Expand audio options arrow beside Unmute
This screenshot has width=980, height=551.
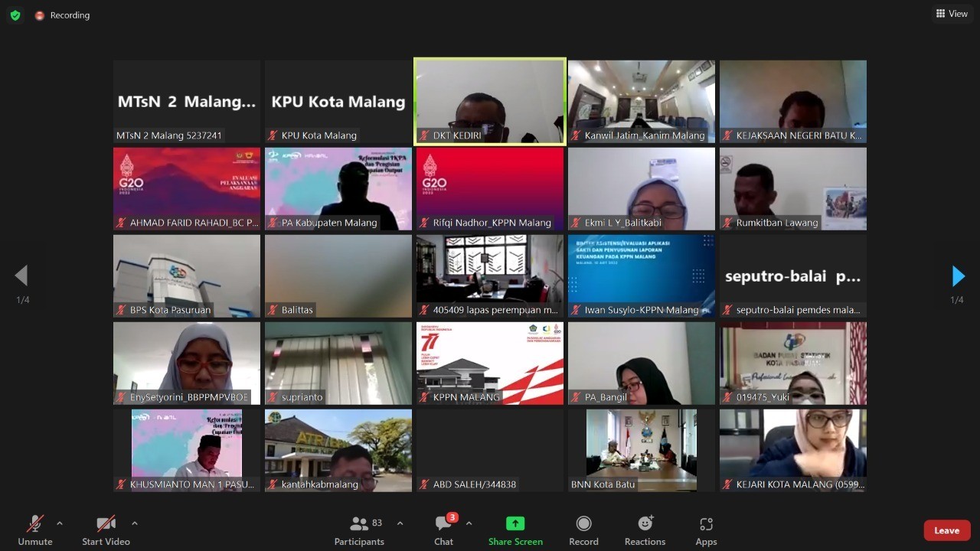60,523
